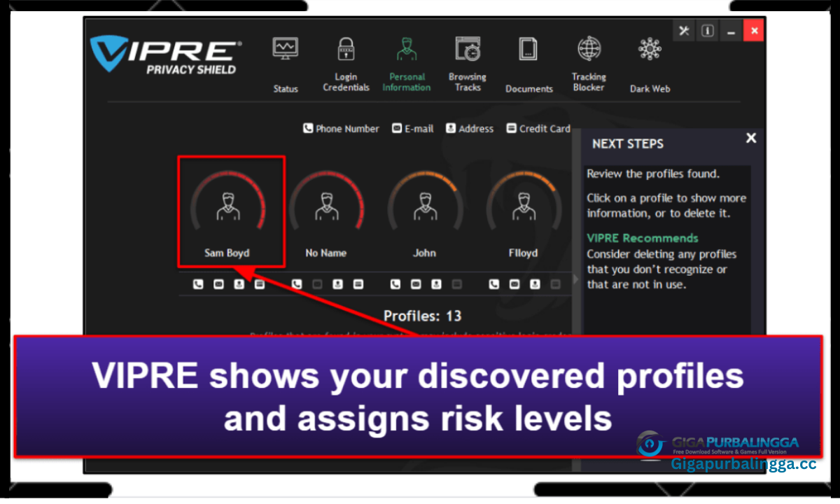Open the Status tab

point(286,65)
